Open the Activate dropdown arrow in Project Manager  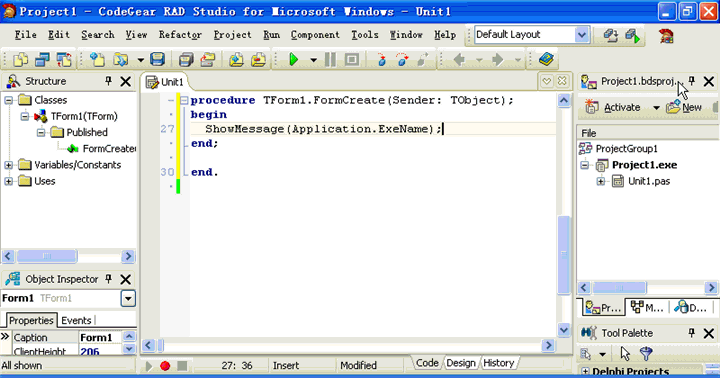(x=656, y=108)
